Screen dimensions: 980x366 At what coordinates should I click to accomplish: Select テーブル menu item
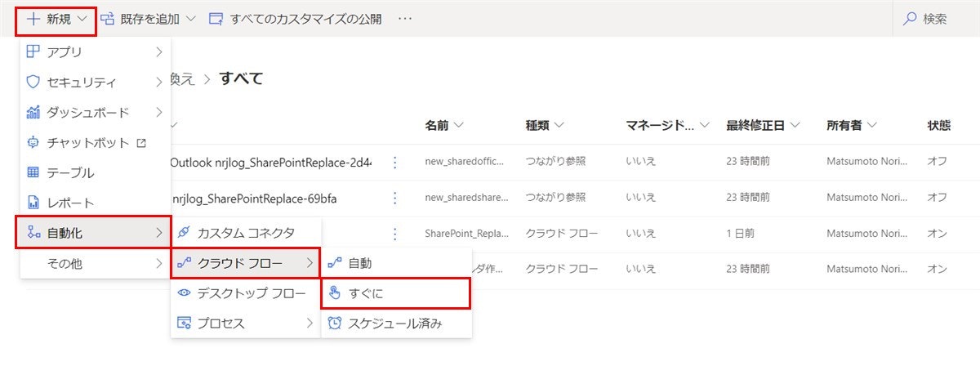[96, 172]
